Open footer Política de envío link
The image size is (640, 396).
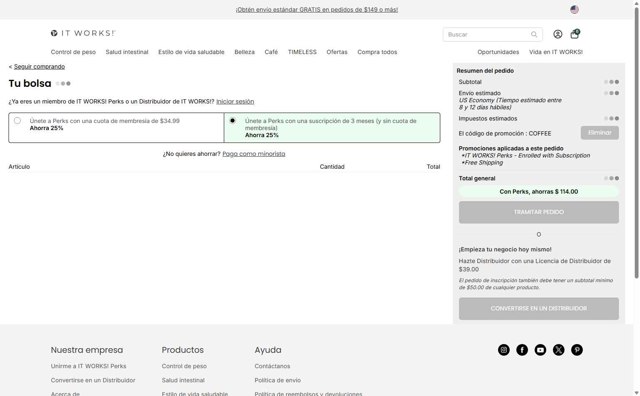[278, 380]
